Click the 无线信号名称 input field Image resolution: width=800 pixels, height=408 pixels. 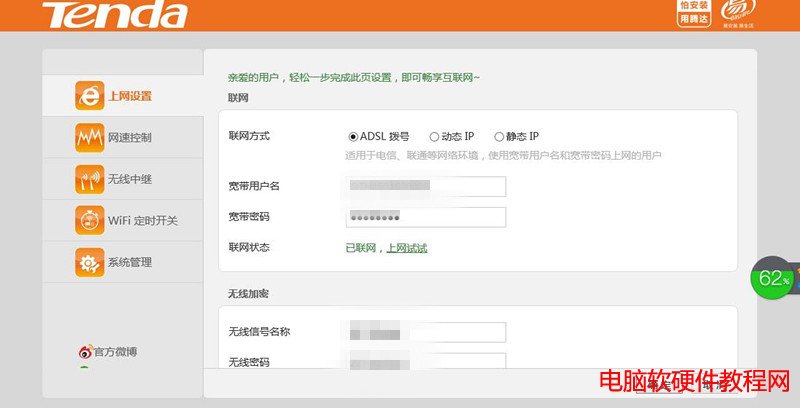click(426, 332)
